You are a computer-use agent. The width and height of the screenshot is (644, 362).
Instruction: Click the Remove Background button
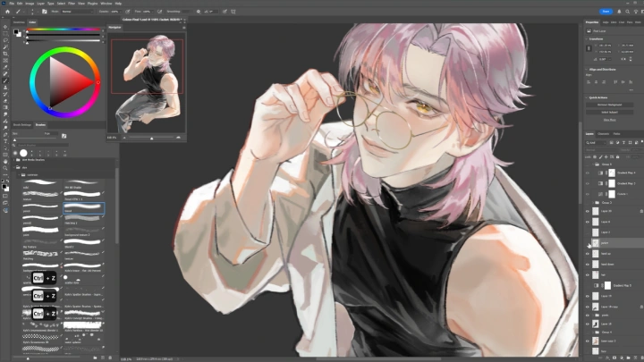pyautogui.click(x=609, y=105)
